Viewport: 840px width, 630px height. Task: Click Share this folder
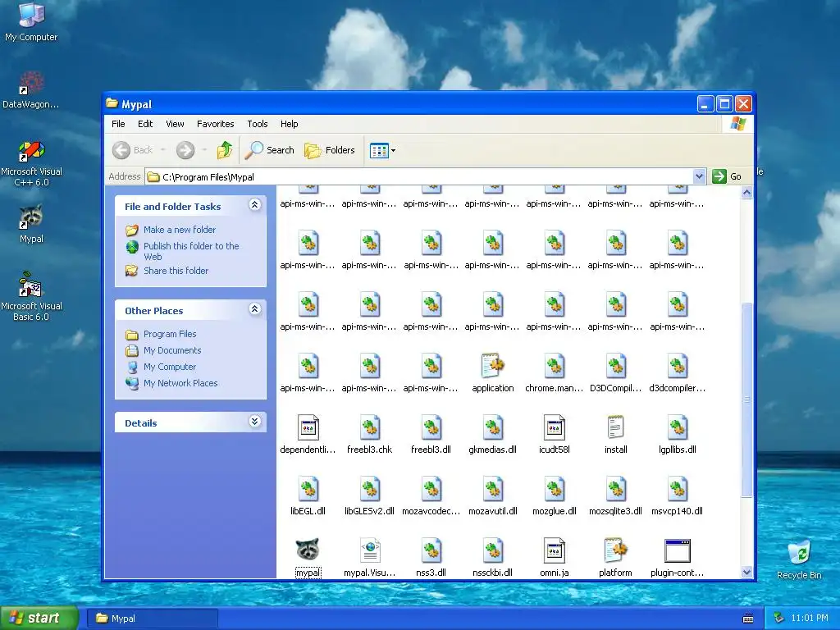click(176, 271)
